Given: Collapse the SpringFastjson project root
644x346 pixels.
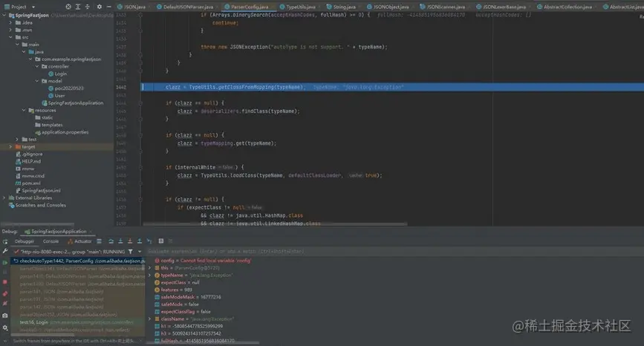Looking at the screenshot, I should coord(4,15).
